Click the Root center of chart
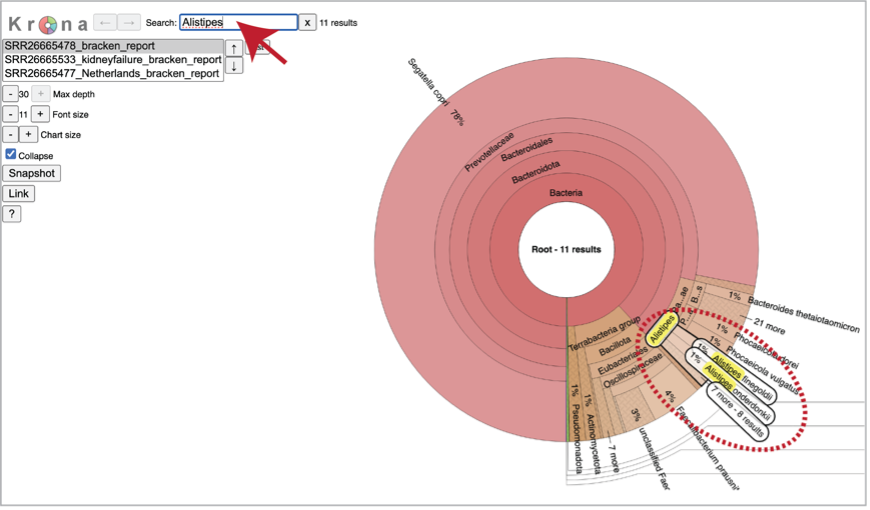870x510 pixels. point(566,250)
